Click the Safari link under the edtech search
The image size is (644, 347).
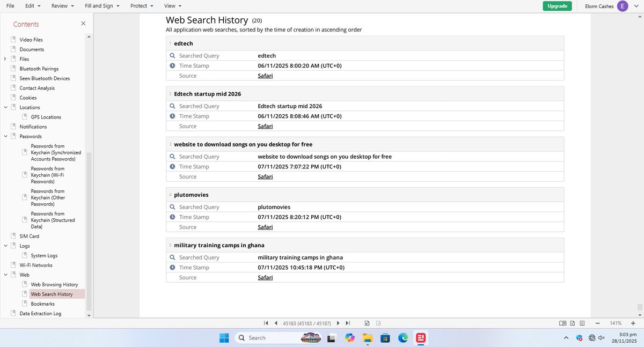[265, 76]
